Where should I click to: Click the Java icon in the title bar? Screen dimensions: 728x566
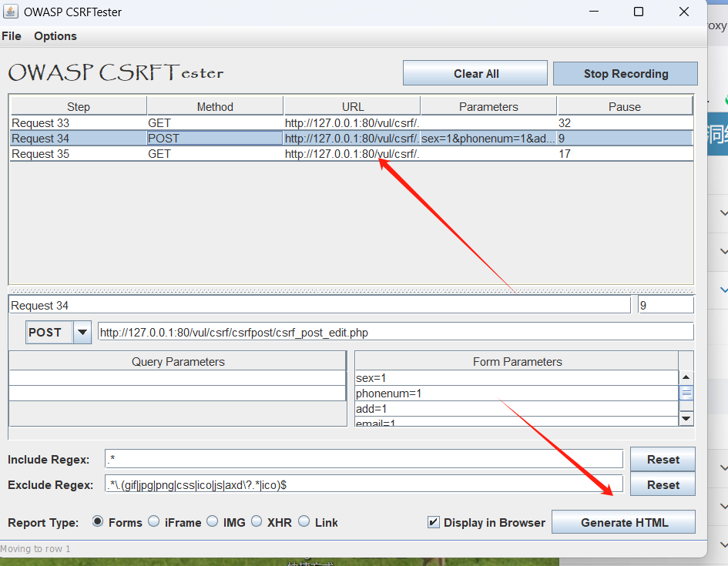[10, 11]
